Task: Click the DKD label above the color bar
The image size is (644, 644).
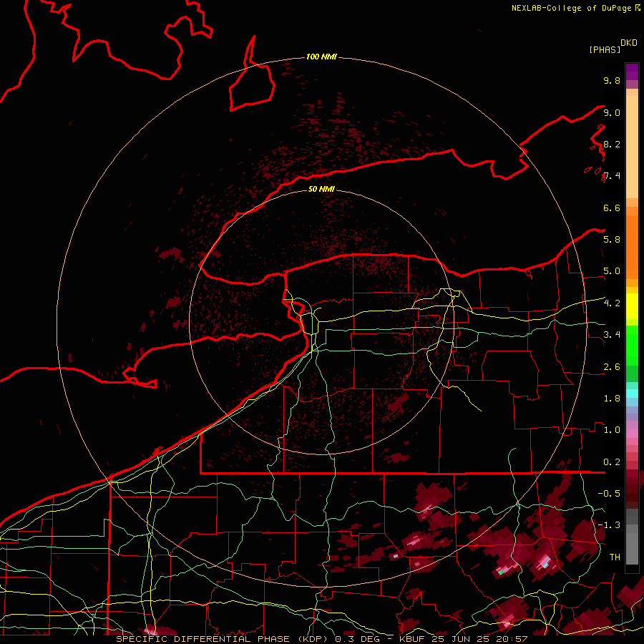Action: 629,43
